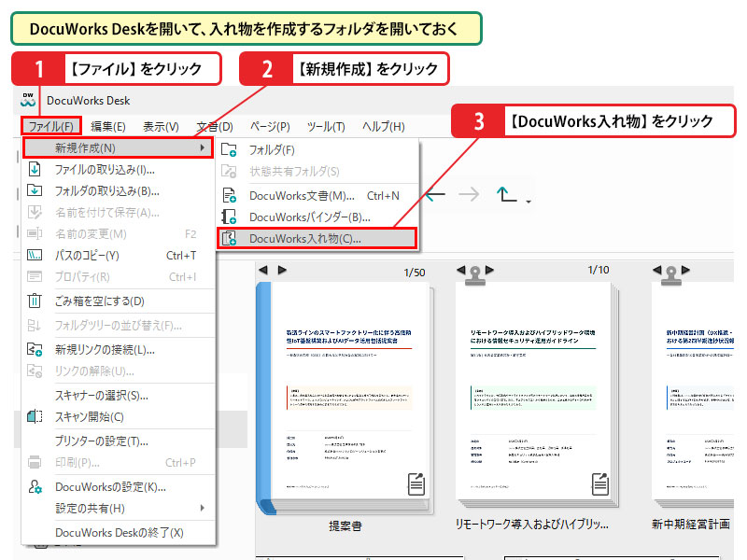Click the リモートワーク導入およびハイブリッ... file name

point(531,525)
